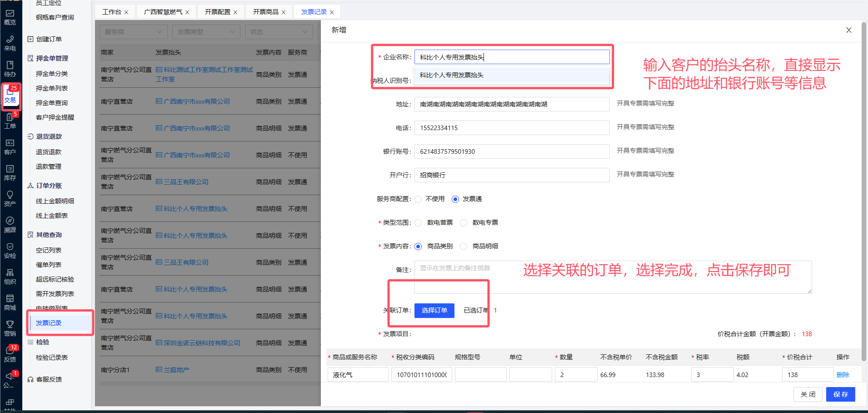Click the 保存 button
868x413 pixels.
841,394
